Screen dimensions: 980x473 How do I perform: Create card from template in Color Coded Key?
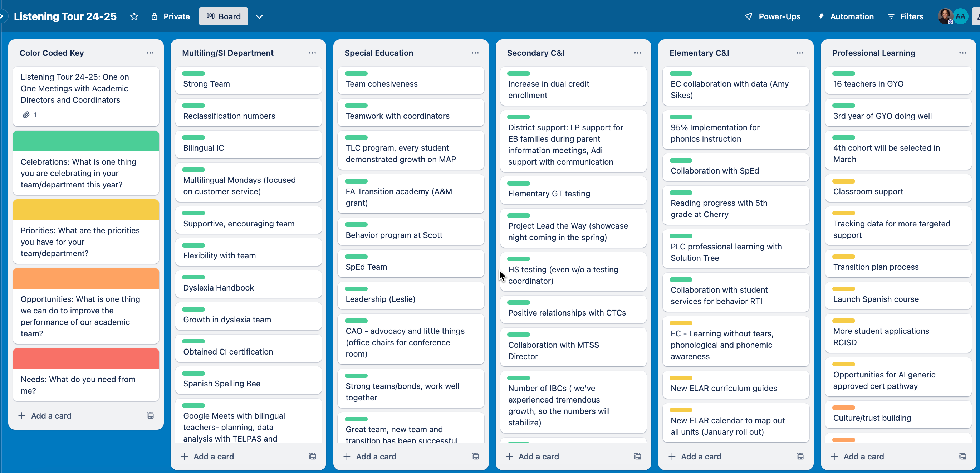tap(150, 415)
